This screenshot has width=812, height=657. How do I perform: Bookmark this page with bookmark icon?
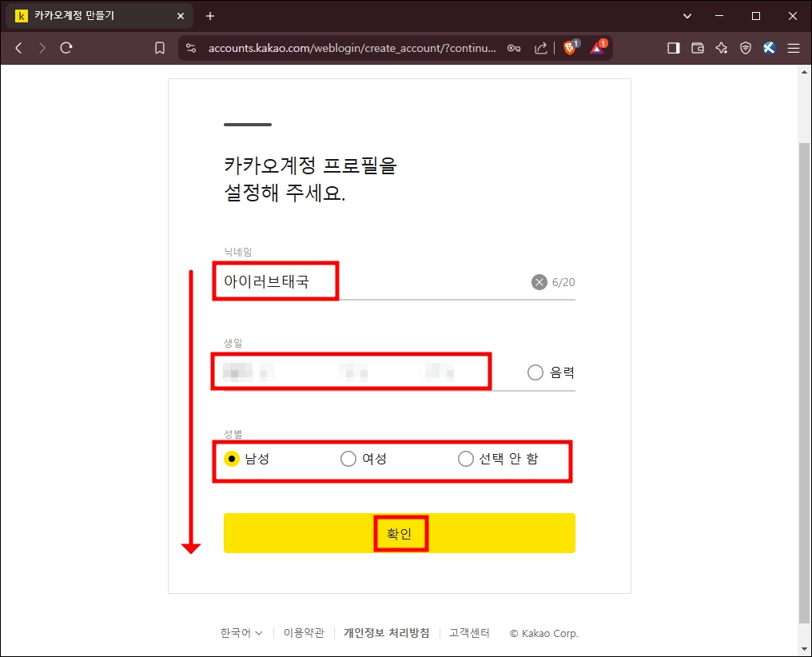click(160, 48)
